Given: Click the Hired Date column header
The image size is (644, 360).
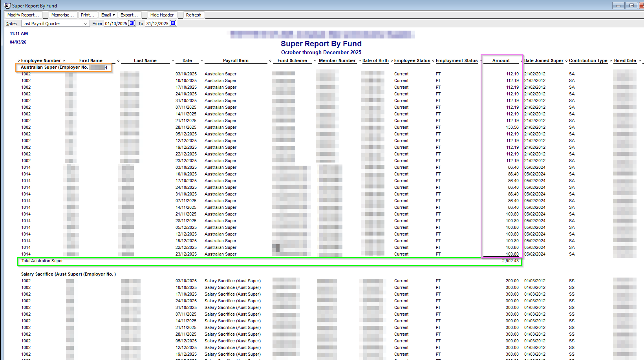Looking at the screenshot, I should (625, 60).
